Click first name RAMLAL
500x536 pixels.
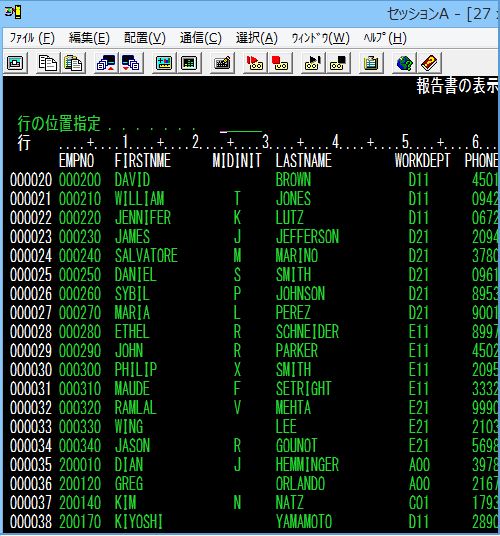click(136, 407)
